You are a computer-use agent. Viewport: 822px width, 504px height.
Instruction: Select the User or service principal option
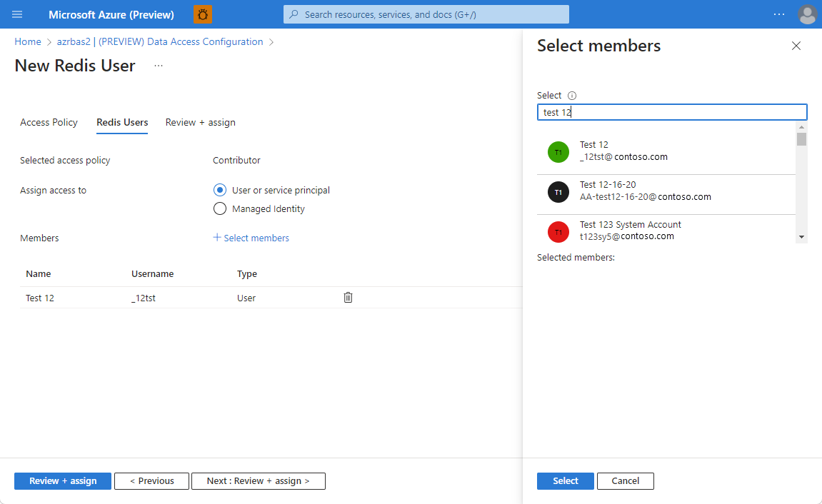tap(220, 190)
